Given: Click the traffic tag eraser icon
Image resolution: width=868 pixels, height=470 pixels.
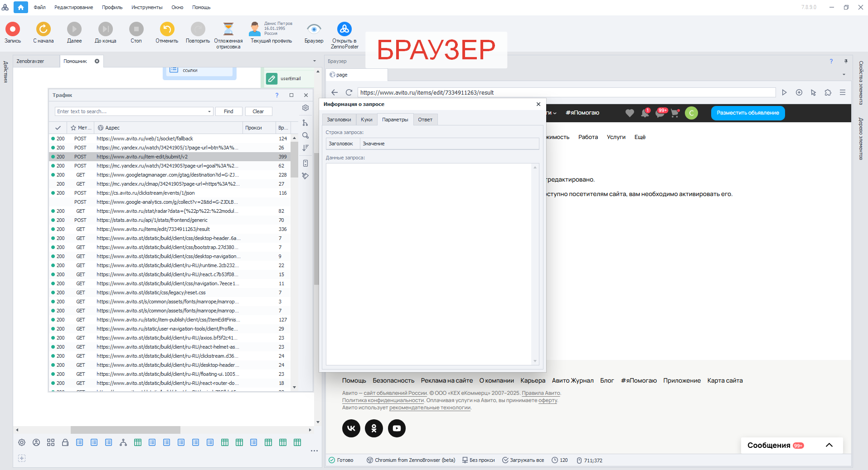Looking at the screenshot, I should point(305,176).
